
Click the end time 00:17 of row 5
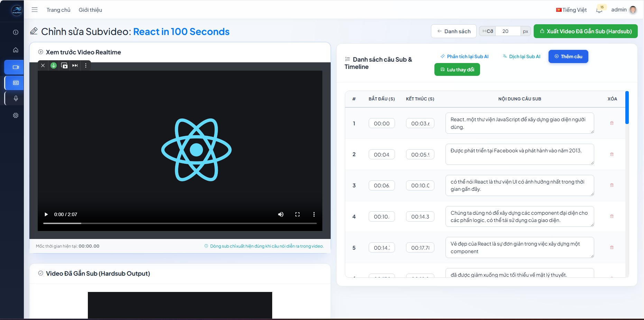[420, 248]
